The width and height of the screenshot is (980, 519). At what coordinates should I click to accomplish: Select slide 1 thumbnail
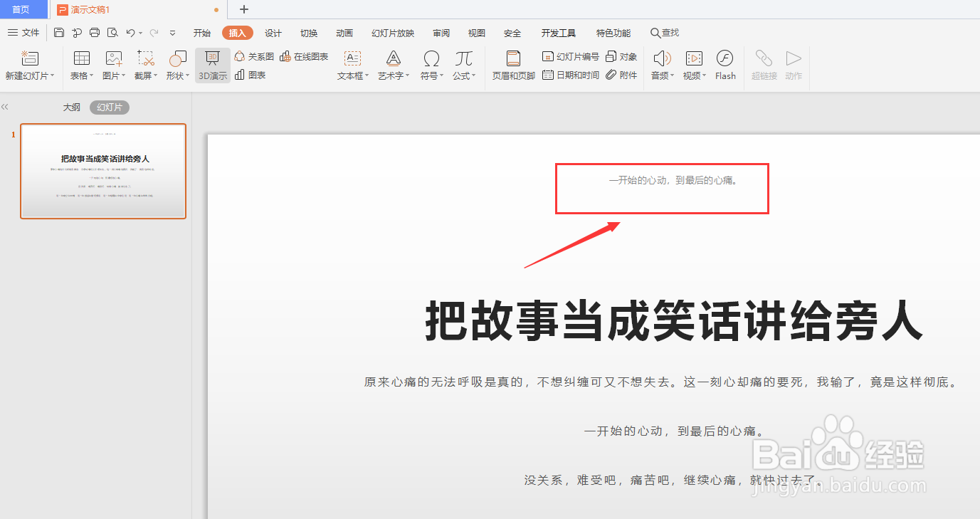(x=103, y=171)
